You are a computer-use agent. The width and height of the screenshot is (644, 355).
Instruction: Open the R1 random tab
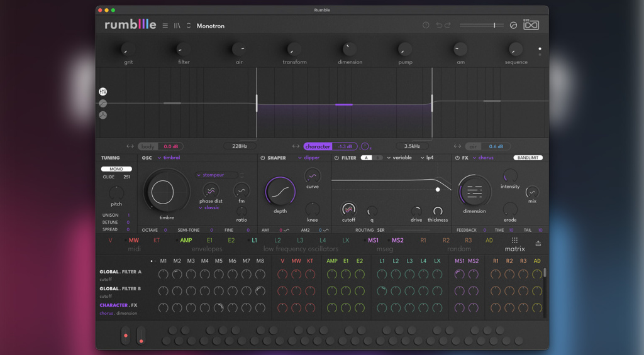point(423,241)
